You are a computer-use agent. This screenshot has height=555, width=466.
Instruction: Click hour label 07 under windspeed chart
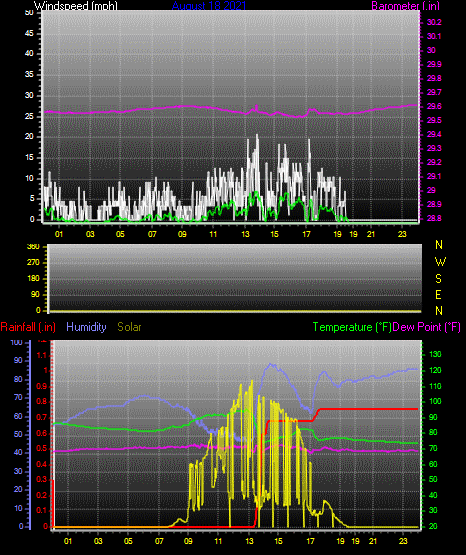tap(152, 234)
